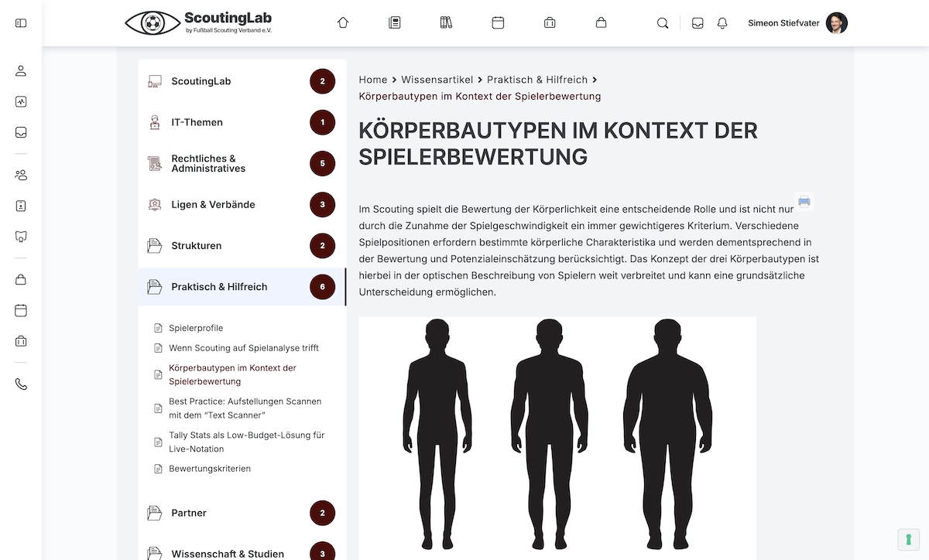Open the inbox tray icon in header
The width and height of the screenshot is (929, 560).
(x=698, y=23)
